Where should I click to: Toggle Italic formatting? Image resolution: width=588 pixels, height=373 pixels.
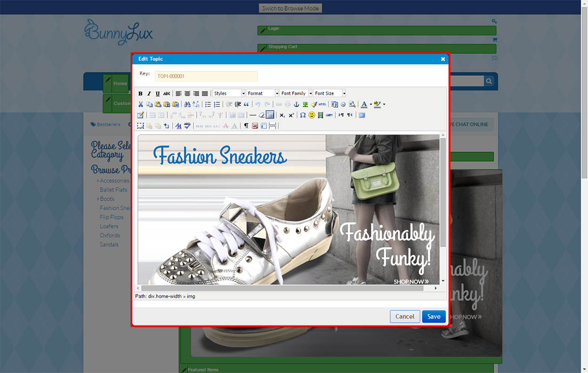[x=149, y=94]
